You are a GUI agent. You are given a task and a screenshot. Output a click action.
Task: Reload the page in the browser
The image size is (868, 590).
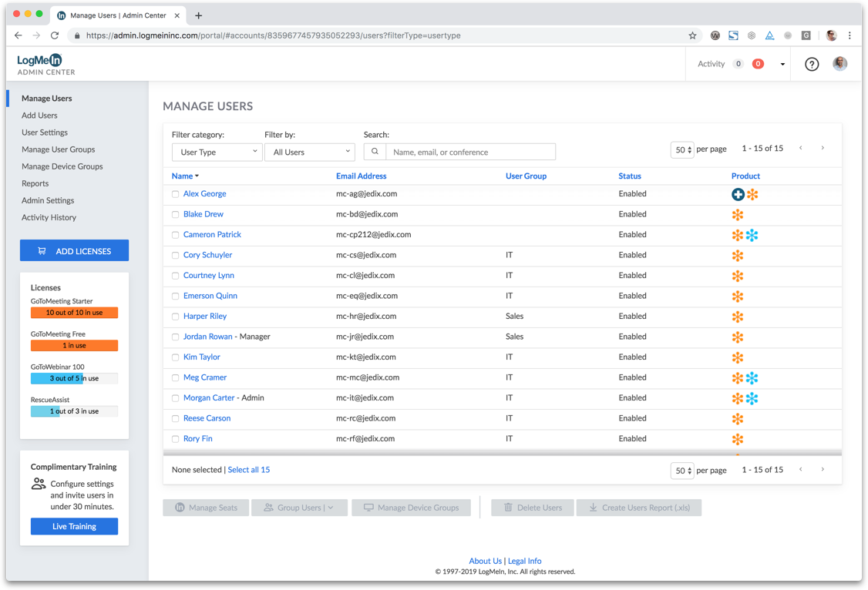coord(55,35)
